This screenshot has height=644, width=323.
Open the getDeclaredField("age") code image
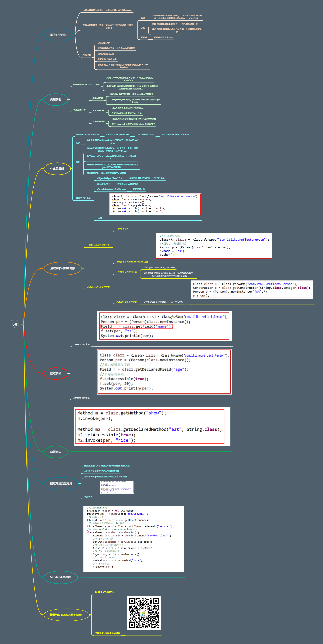(x=164, y=372)
